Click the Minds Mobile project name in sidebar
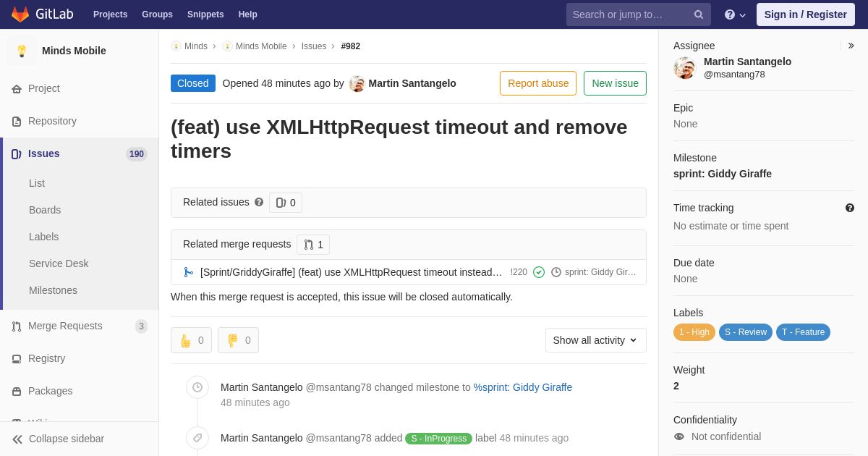This screenshot has height=456, width=868. (74, 51)
